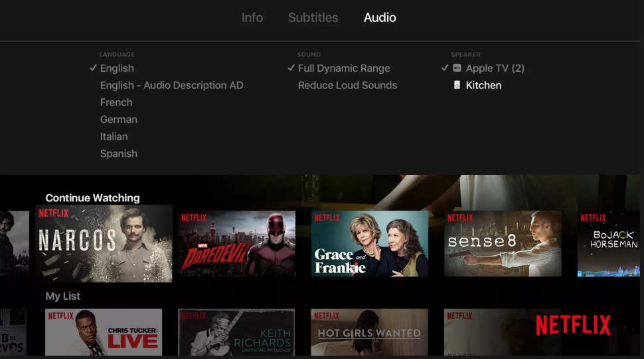Open the Narcos thumbnail
The image size is (644, 359).
click(x=104, y=243)
